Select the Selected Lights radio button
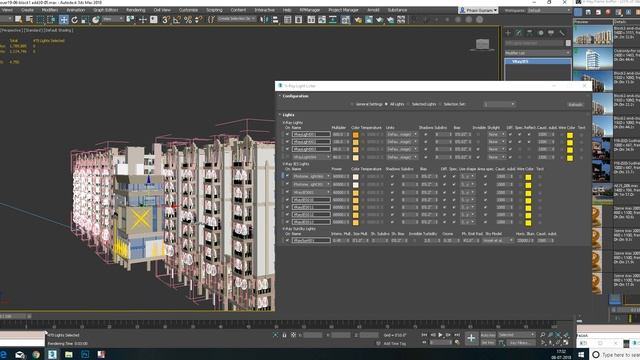Screen dimensions: 640x360 tap(408, 104)
